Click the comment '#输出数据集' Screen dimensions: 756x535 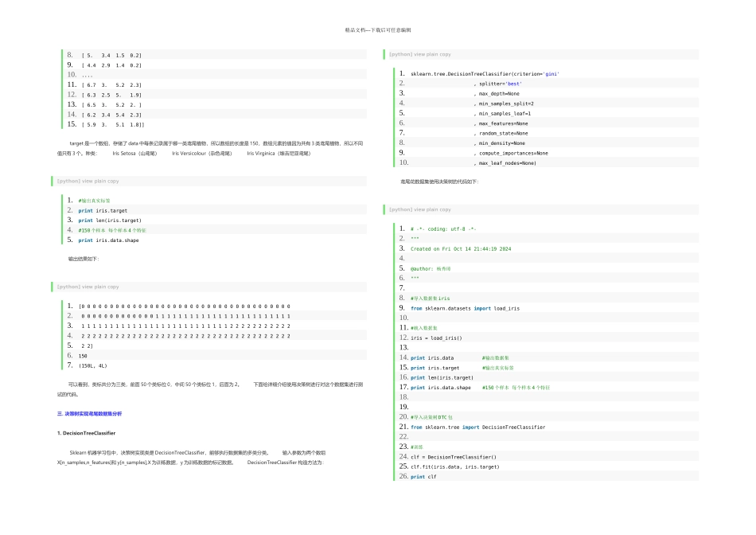click(x=496, y=358)
